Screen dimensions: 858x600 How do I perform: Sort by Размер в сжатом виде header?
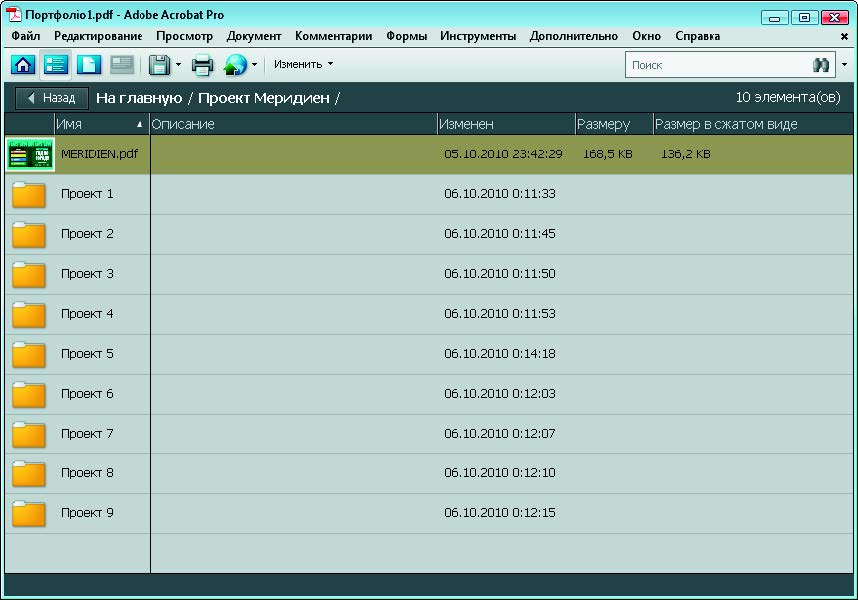pos(753,124)
